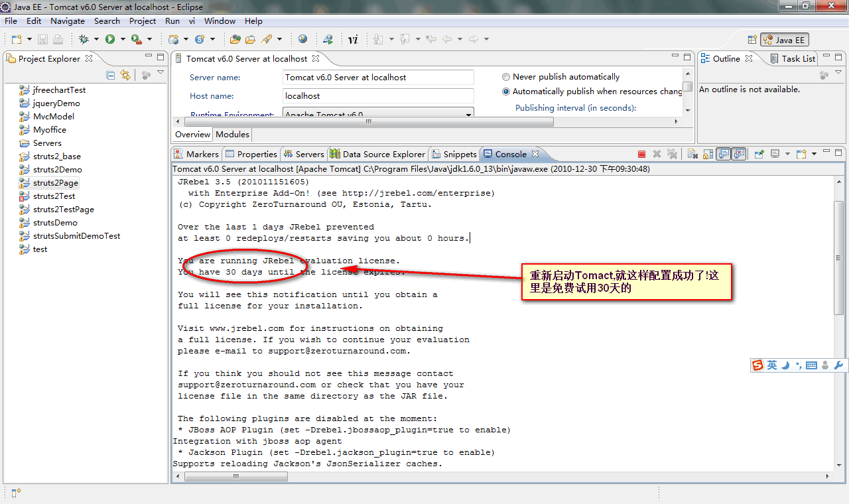Click the Java EE perspective button
The image size is (849, 504).
[x=785, y=40]
